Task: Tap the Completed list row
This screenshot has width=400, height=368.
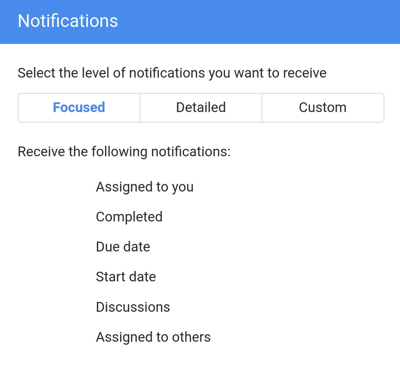Action: click(129, 217)
